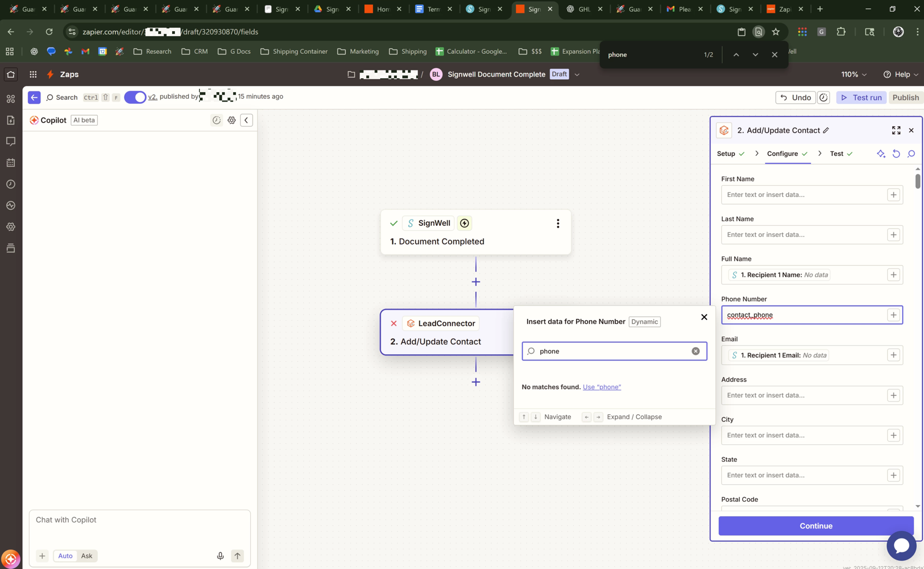Expand the Help dropdown menu
Viewport: 924px width, 569px height.
tap(900, 74)
